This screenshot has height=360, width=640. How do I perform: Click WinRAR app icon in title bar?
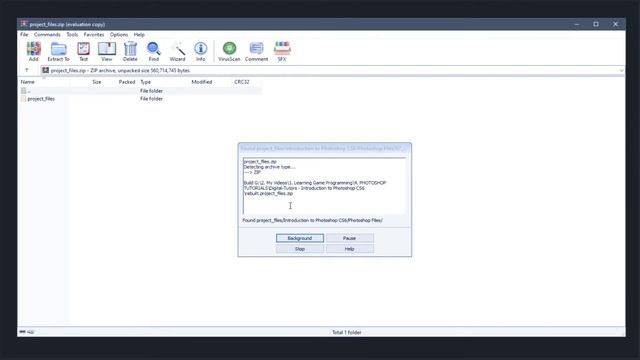tap(24, 24)
